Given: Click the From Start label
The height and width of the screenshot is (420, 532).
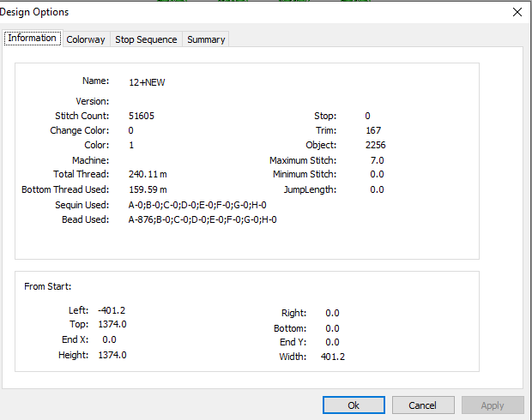Looking at the screenshot, I should pyautogui.click(x=47, y=286).
